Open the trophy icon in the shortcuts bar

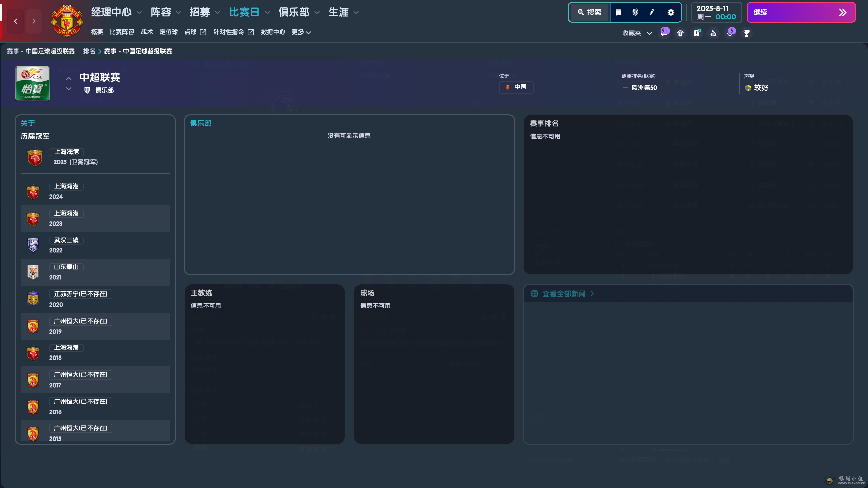point(746,33)
